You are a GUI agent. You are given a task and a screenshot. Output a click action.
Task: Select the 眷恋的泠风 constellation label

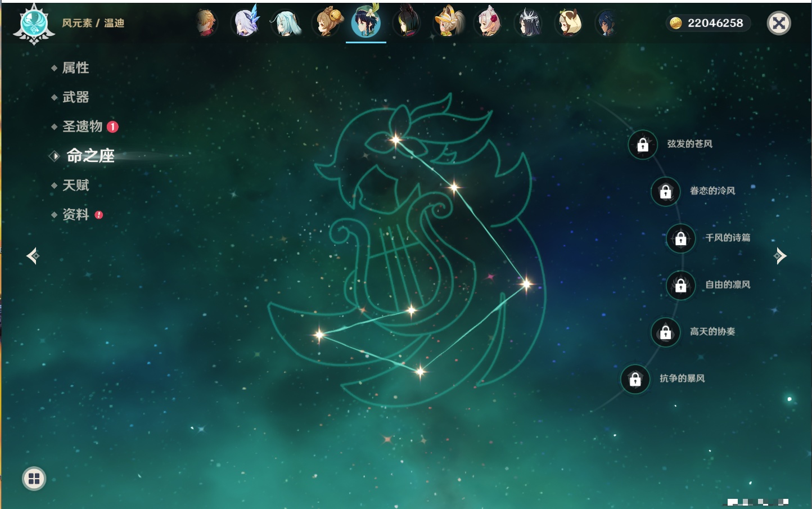[x=712, y=191]
